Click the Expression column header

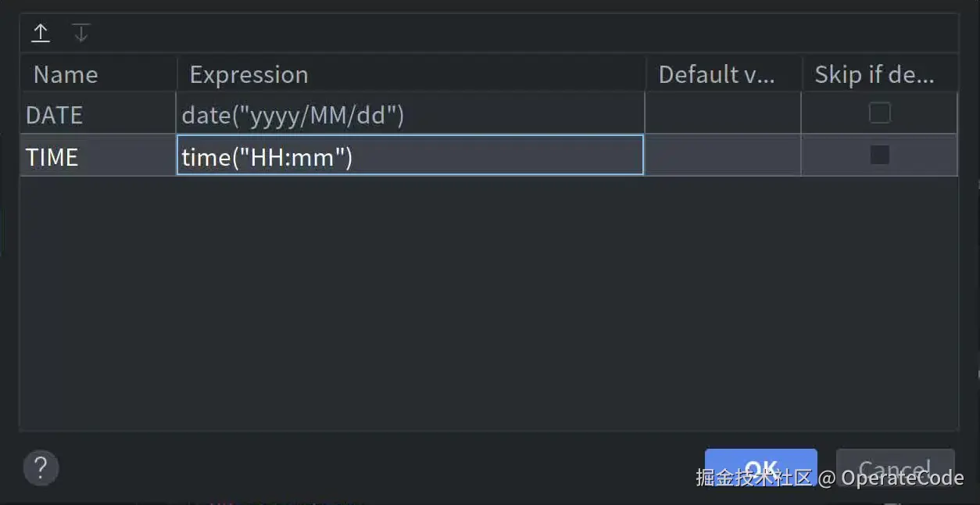coord(249,74)
